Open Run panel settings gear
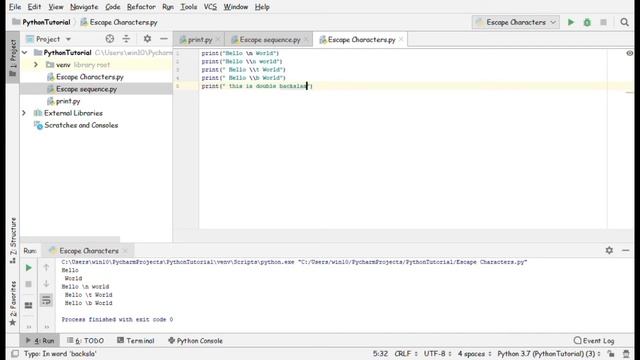Image resolution: width=640 pixels, height=360 pixels. [609, 250]
